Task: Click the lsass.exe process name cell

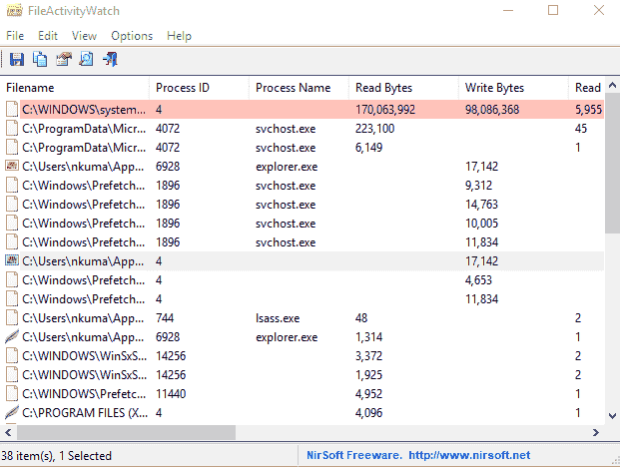Action: [x=278, y=318]
